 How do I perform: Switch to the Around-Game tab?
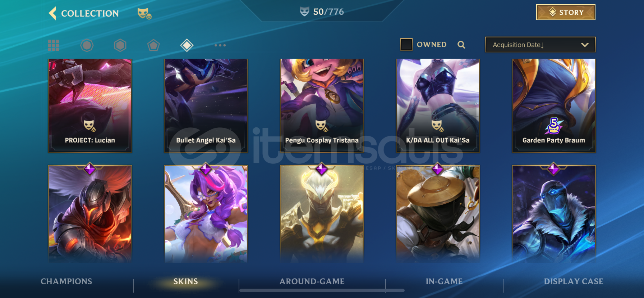312,281
